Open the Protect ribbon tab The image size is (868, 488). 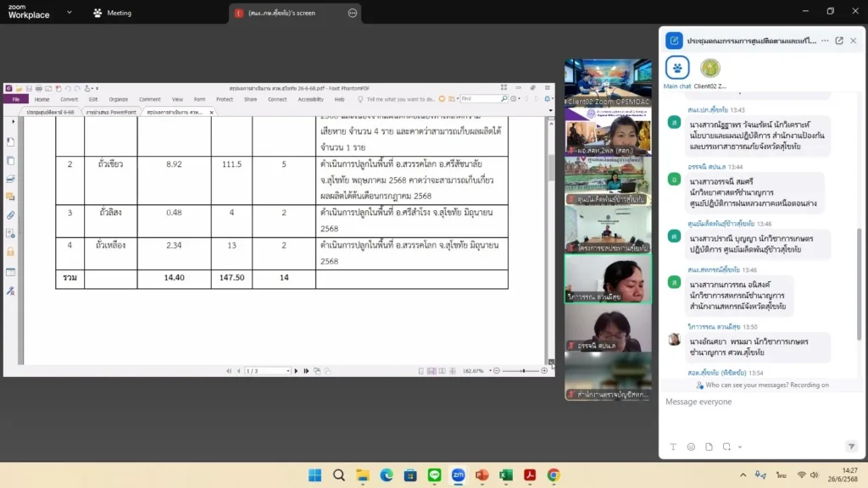[x=224, y=100]
